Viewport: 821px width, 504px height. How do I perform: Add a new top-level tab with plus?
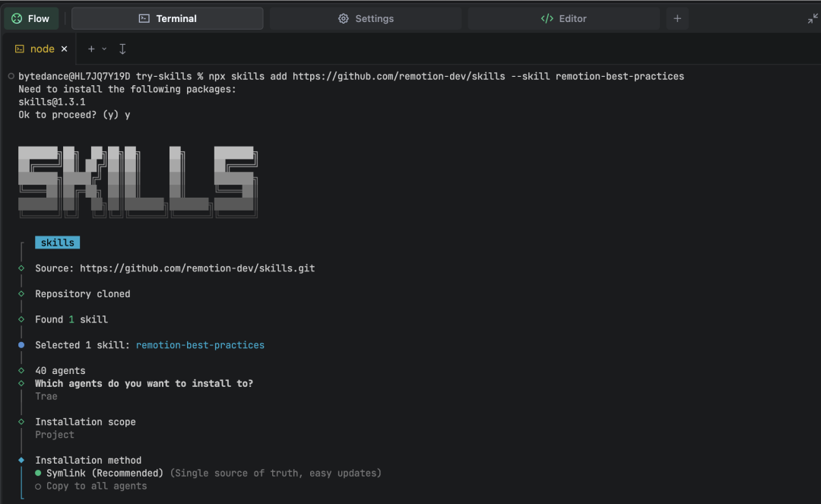677,18
